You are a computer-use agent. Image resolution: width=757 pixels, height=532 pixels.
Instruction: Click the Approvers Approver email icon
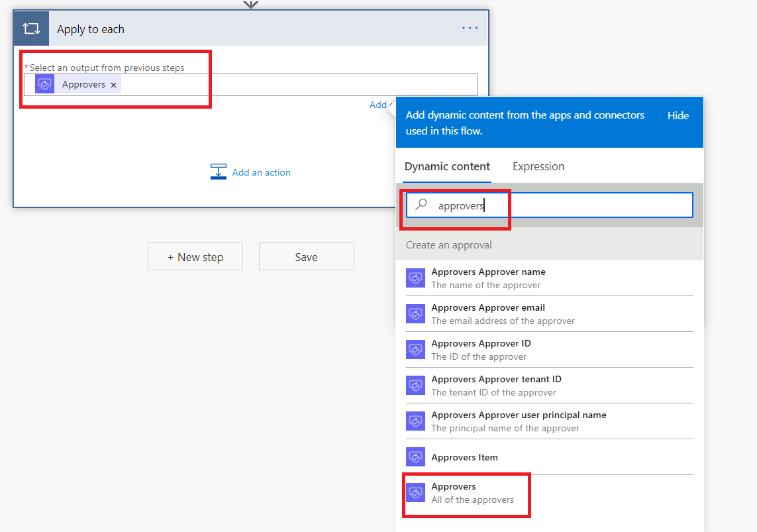pos(415,314)
